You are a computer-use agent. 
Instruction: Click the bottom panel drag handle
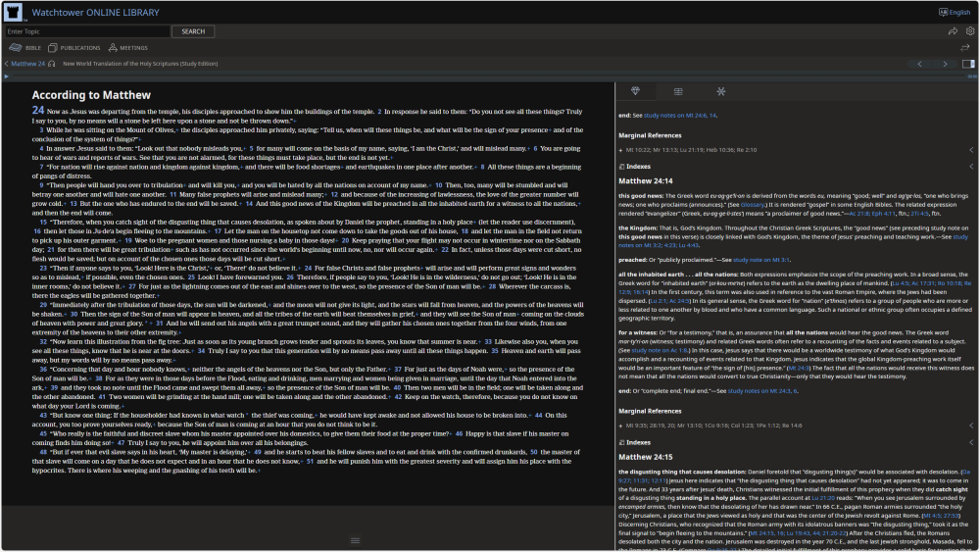(x=355, y=541)
